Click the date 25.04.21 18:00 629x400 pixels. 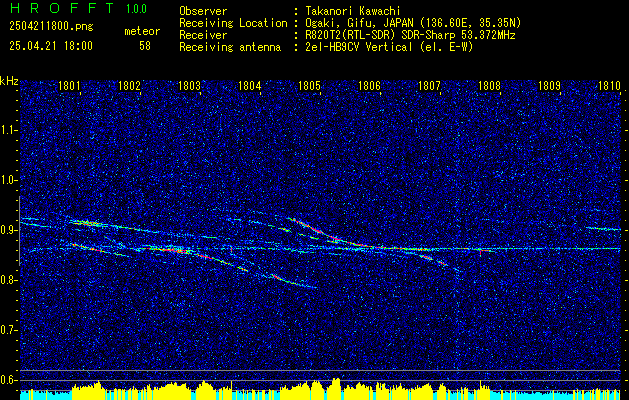pos(51,46)
